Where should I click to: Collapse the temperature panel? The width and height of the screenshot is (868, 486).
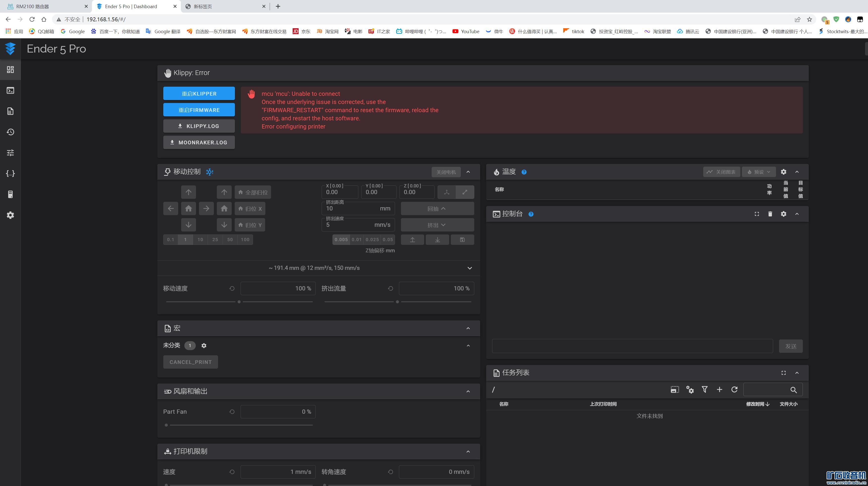pyautogui.click(x=797, y=172)
